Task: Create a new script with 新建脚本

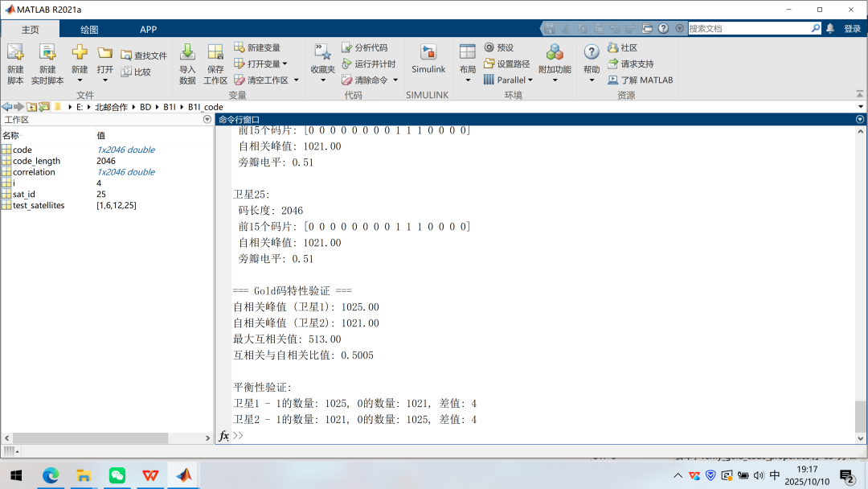Action: pyautogui.click(x=15, y=64)
